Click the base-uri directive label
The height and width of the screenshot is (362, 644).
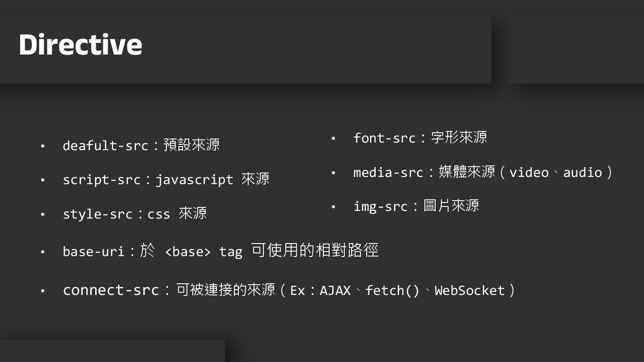click(93, 252)
